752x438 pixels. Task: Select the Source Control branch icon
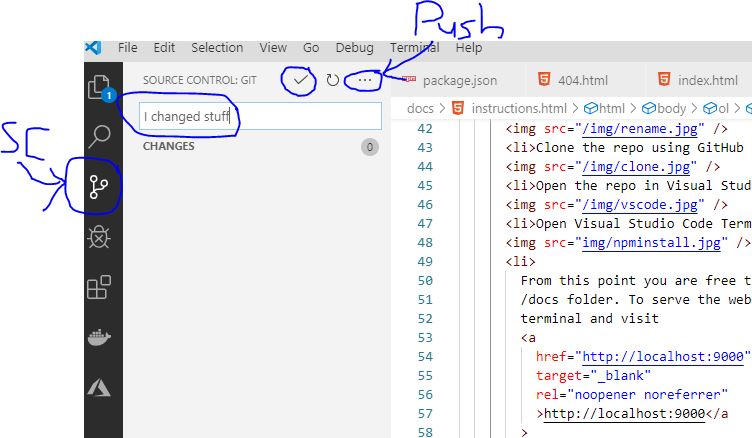tap(99, 186)
